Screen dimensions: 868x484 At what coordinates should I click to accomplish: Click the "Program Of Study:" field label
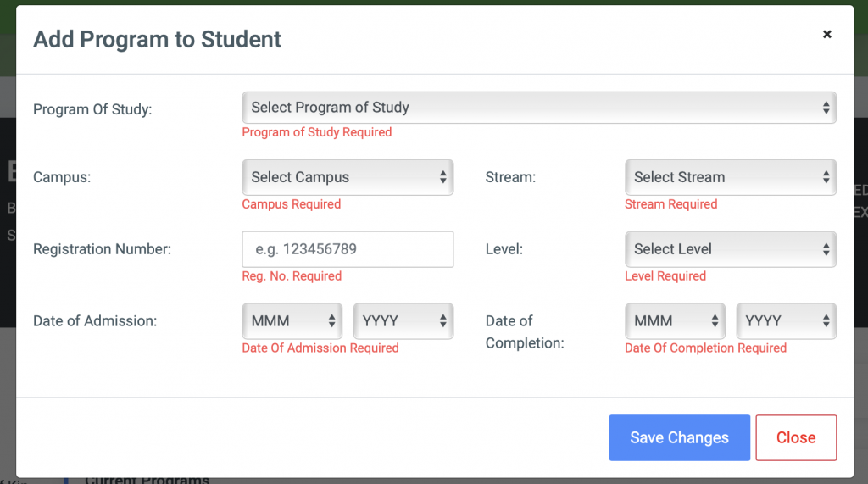pyautogui.click(x=92, y=109)
